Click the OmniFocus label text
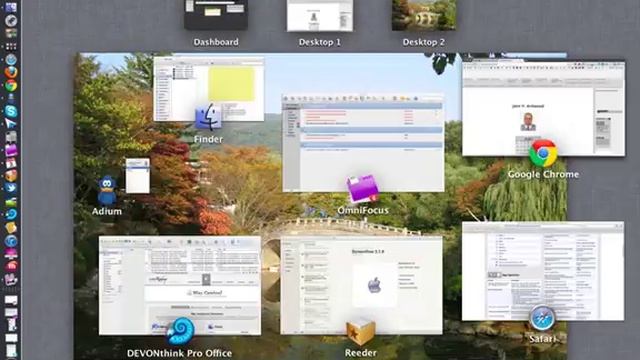The height and width of the screenshot is (360, 640). coord(363,210)
